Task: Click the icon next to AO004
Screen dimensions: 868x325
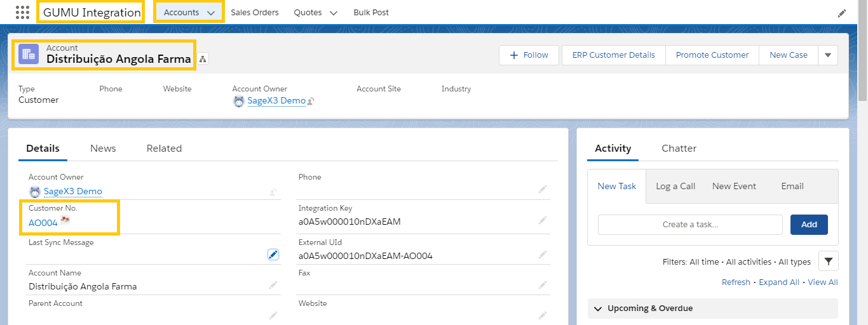Action: coord(65,221)
